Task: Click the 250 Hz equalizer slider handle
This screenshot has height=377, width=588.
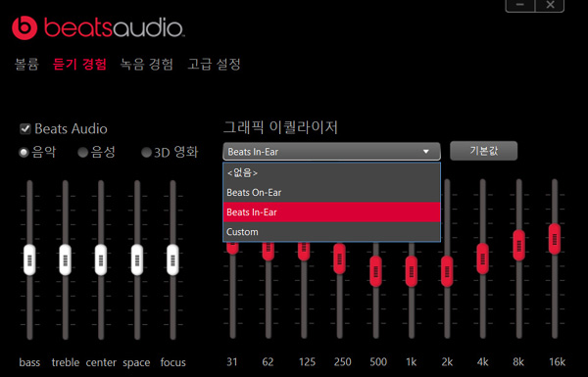Action: tap(339, 259)
